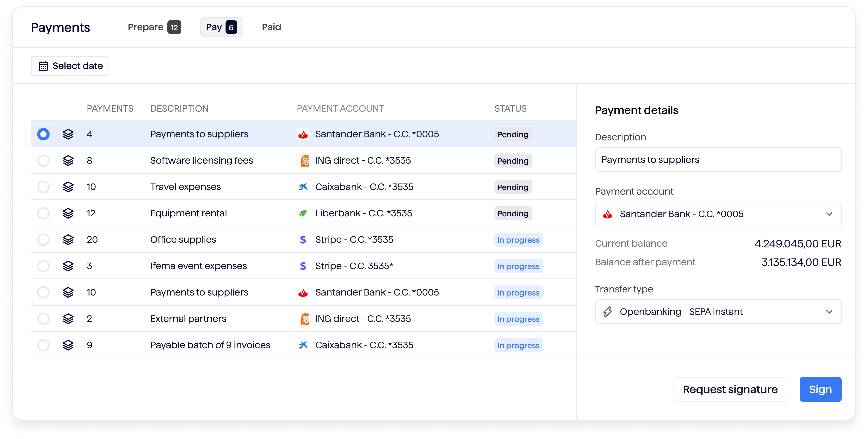This screenshot has height=439, width=868.
Task: Click Stripe logo in Ifema event expenses row
Action: tap(303, 266)
